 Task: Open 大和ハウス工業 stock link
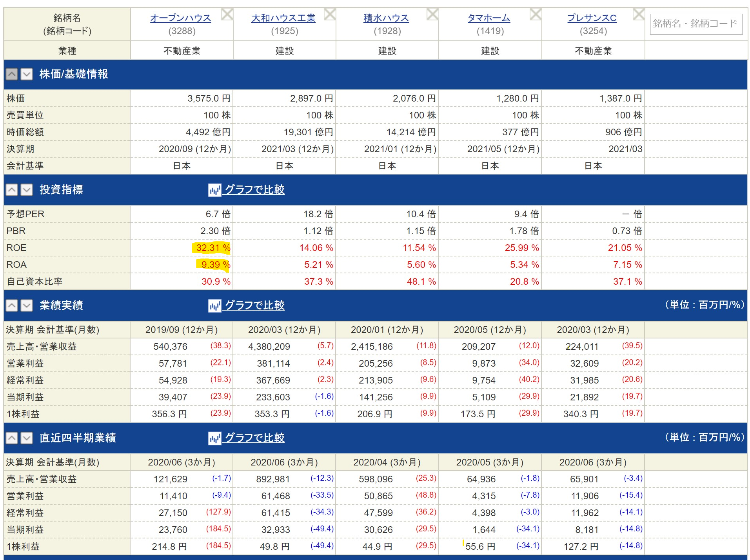[x=283, y=18]
